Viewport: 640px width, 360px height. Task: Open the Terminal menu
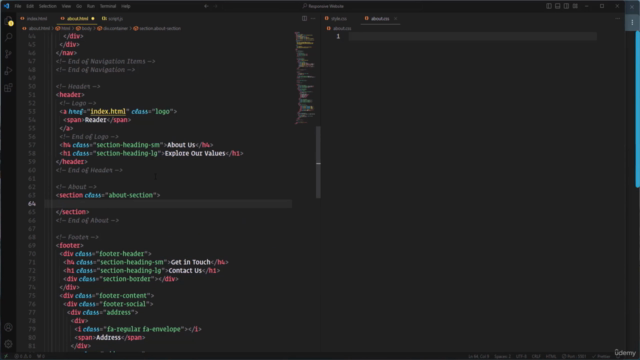(108, 6)
